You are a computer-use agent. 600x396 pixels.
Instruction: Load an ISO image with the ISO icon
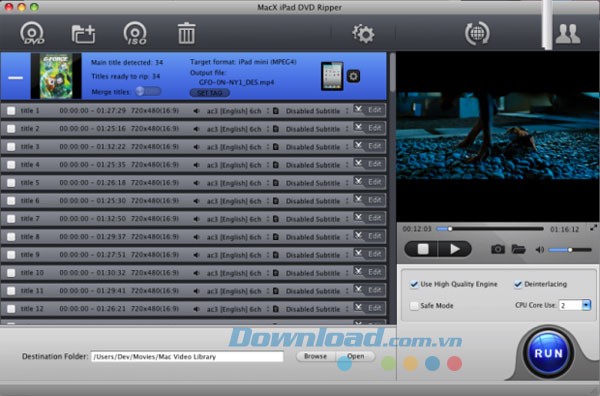tap(135, 34)
